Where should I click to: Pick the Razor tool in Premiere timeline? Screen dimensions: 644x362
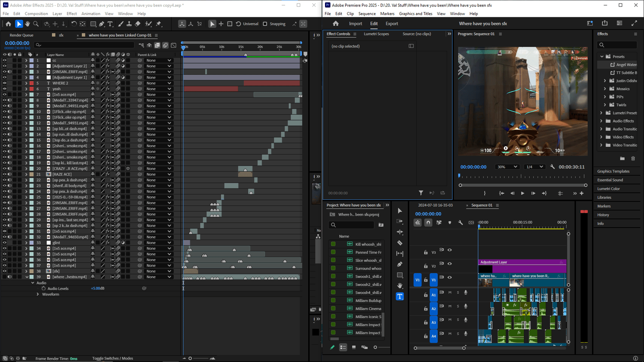[x=400, y=243]
